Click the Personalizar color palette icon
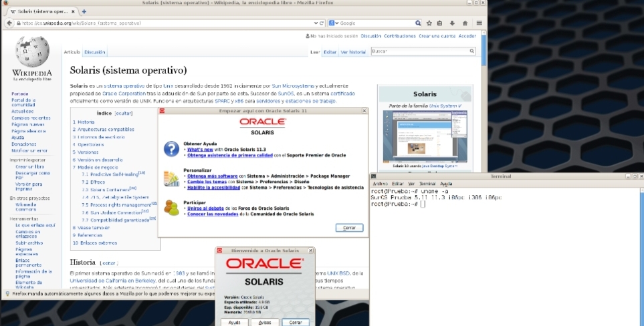Screen dimensions: 644x326 [x=171, y=178]
